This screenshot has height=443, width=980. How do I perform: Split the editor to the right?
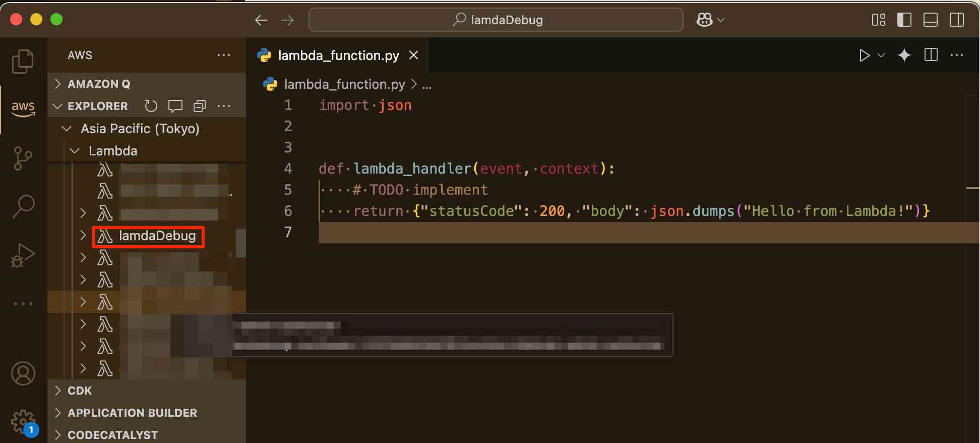click(x=931, y=56)
